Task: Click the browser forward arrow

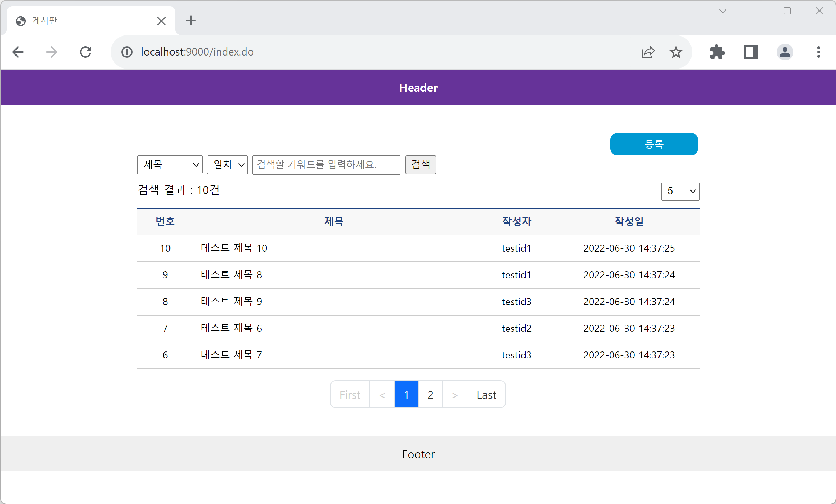Action: click(x=52, y=52)
